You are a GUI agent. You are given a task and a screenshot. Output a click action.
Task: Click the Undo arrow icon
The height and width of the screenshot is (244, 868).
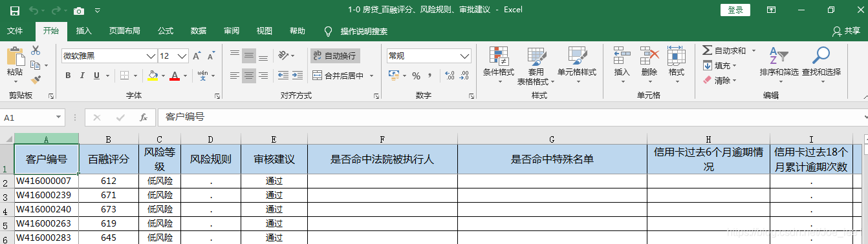click(x=34, y=10)
